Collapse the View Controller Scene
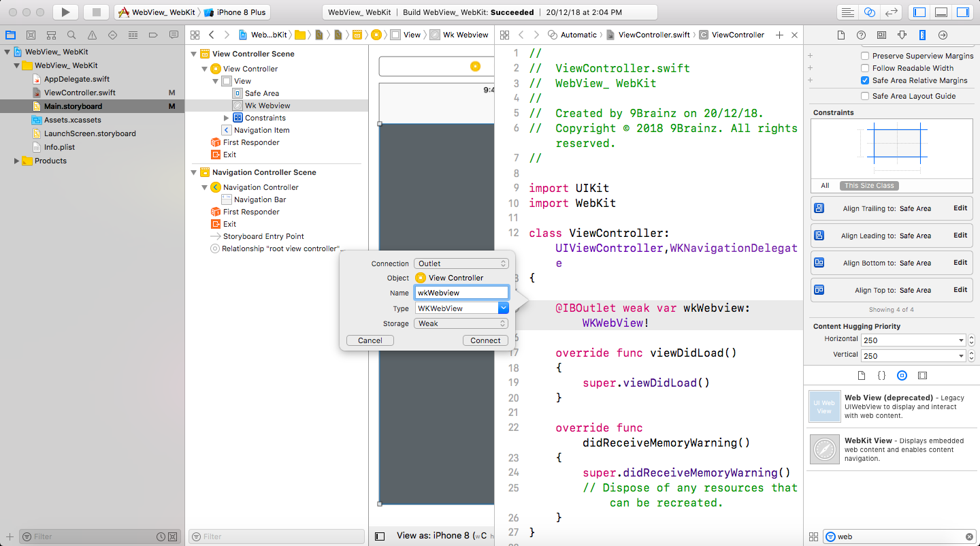 coord(194,54)
